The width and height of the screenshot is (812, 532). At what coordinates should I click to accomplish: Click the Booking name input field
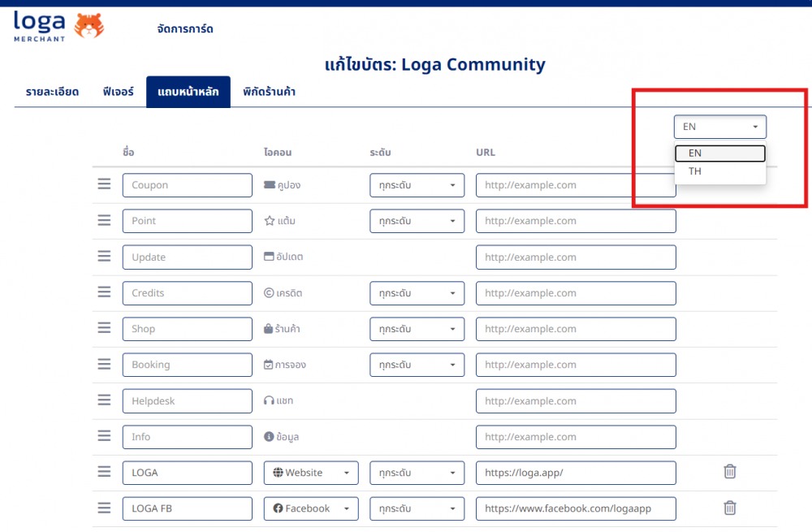click(x=188, y=365)
